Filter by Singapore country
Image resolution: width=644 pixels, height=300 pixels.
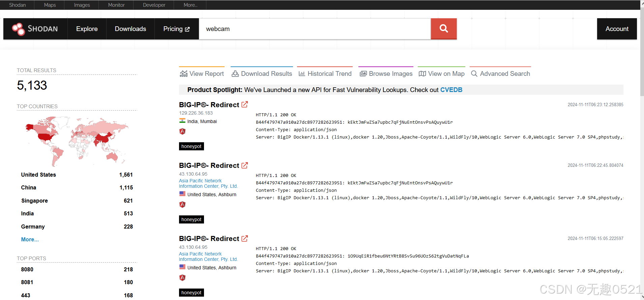[x=77, y=201]
